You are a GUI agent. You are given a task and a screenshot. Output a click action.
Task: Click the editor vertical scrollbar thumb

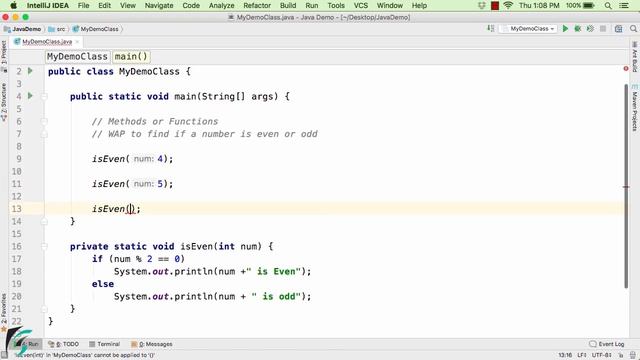[626, 186]
